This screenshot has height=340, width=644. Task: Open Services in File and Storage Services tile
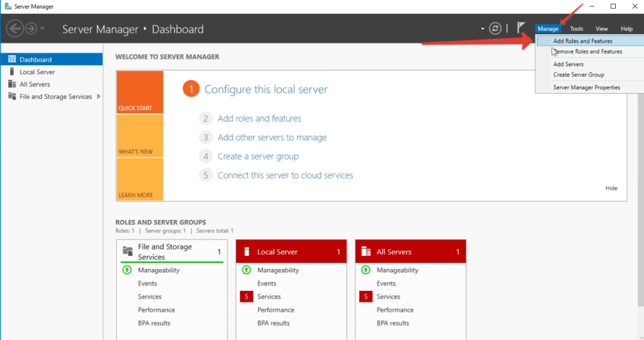[x=150, y=297]
